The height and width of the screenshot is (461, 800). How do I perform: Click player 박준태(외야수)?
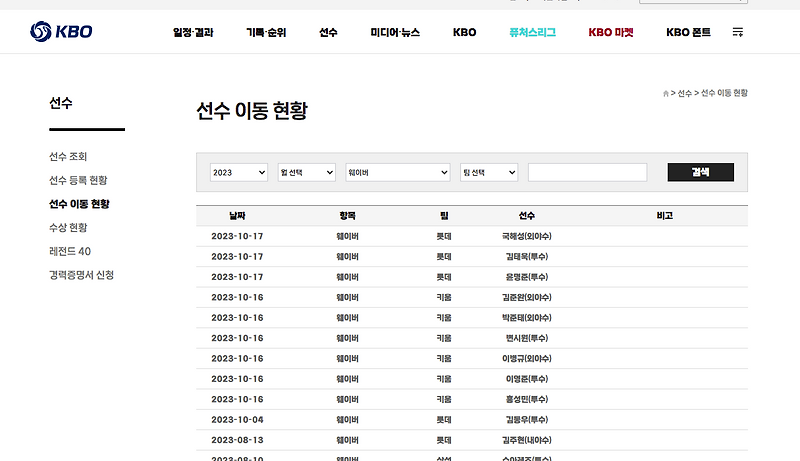pyautogui.click(x=527, y=318)
